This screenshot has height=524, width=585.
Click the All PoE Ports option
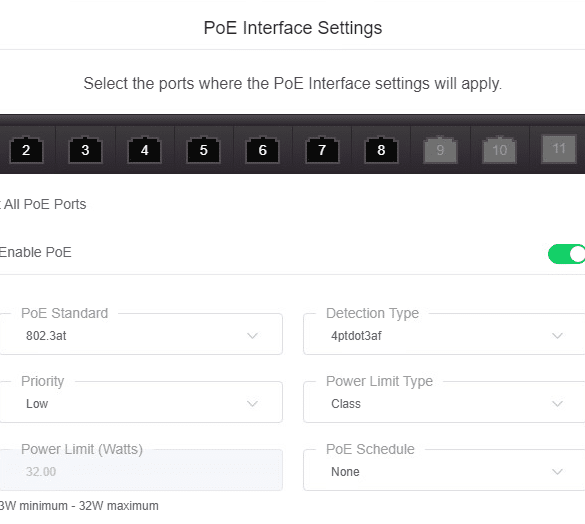(43, 204)
